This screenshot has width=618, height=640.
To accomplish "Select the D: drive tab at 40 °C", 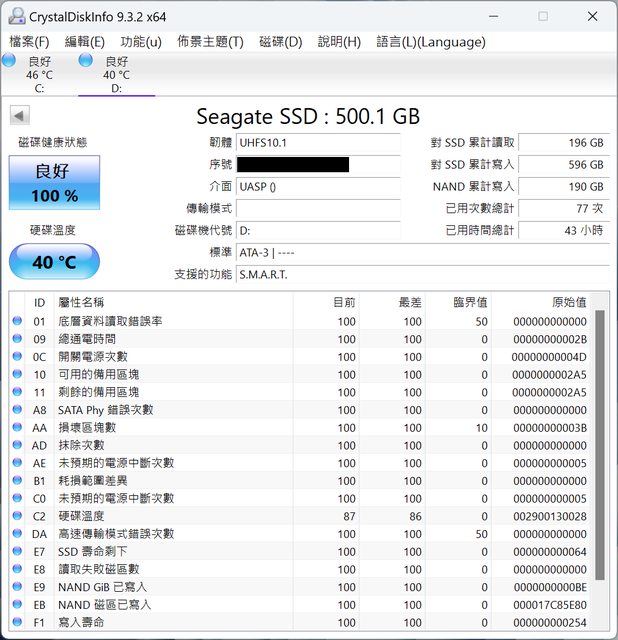I will click(x=116, y=68).
